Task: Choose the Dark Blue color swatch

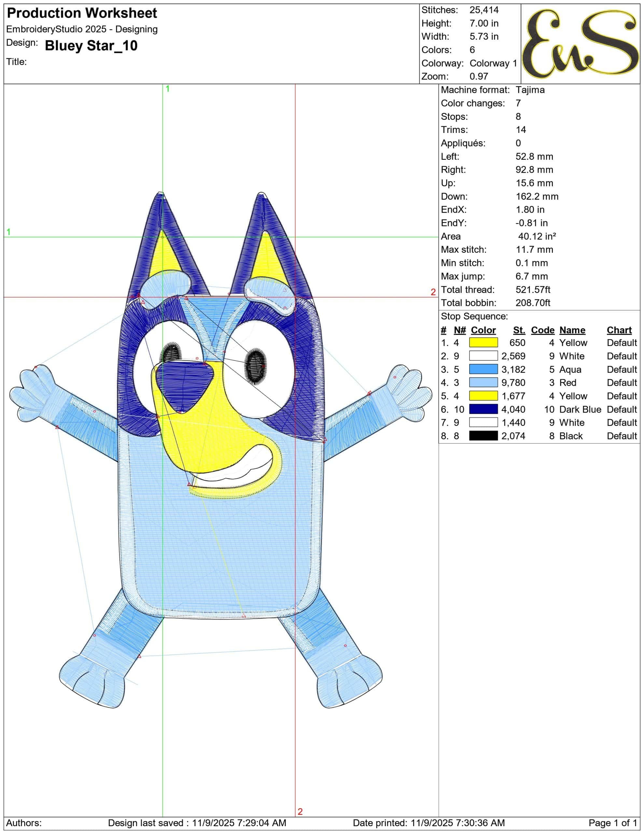Action: pos(483,410)
